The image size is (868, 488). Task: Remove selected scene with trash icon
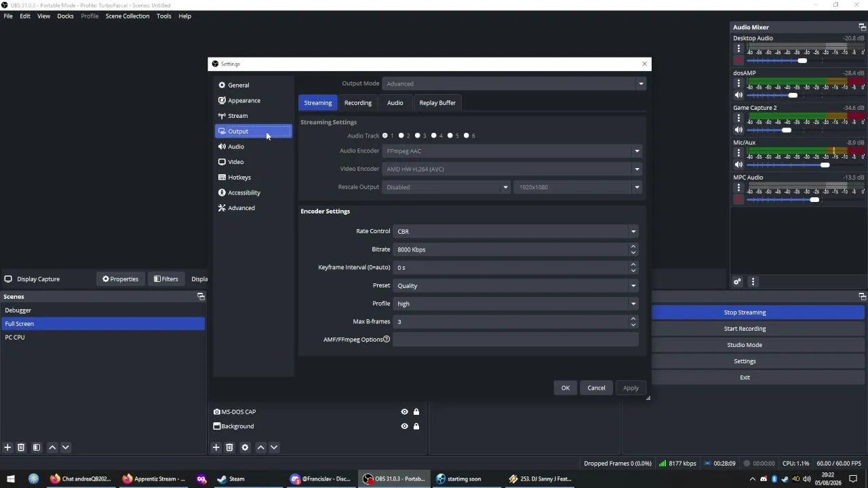pos(21,447)
